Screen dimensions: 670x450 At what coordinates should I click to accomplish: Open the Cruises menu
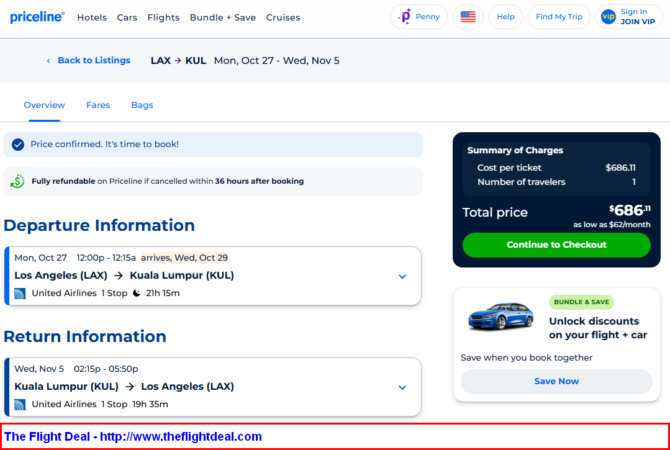283,18
